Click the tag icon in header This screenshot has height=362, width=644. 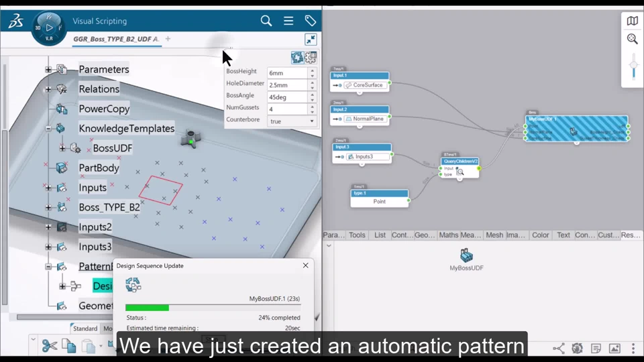point(310,21)
